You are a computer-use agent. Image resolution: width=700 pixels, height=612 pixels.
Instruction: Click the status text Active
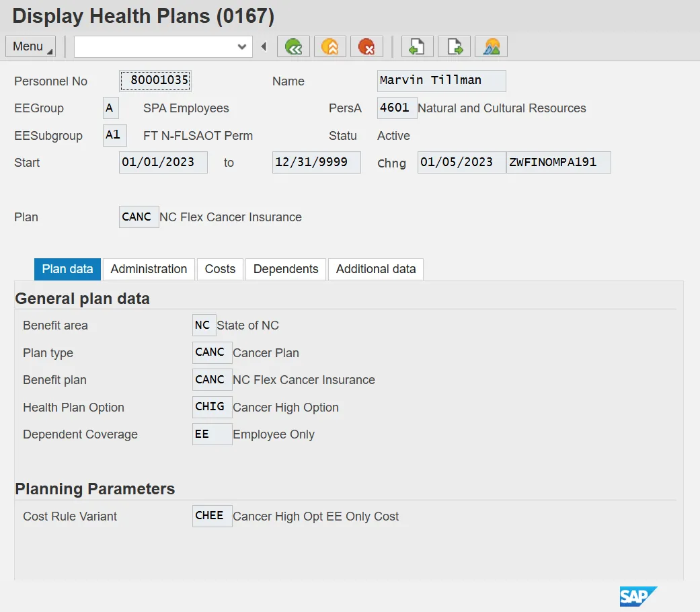(x=394, y=136)
